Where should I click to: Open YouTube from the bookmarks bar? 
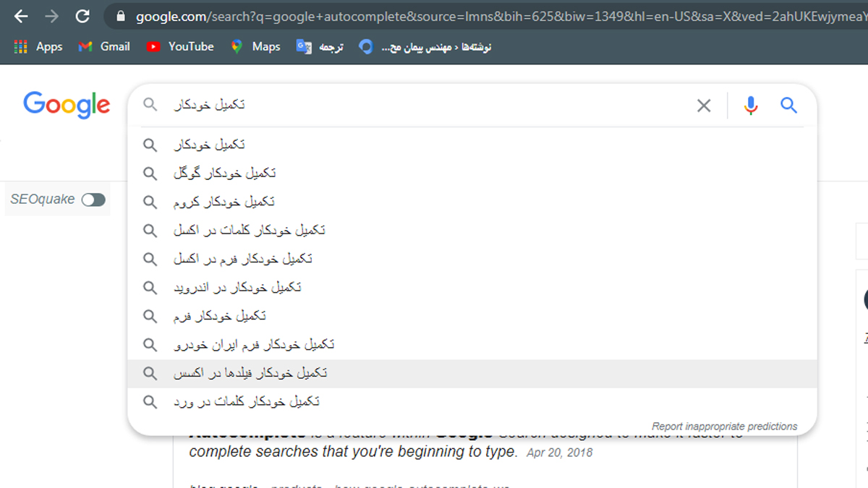click(179, 46)
